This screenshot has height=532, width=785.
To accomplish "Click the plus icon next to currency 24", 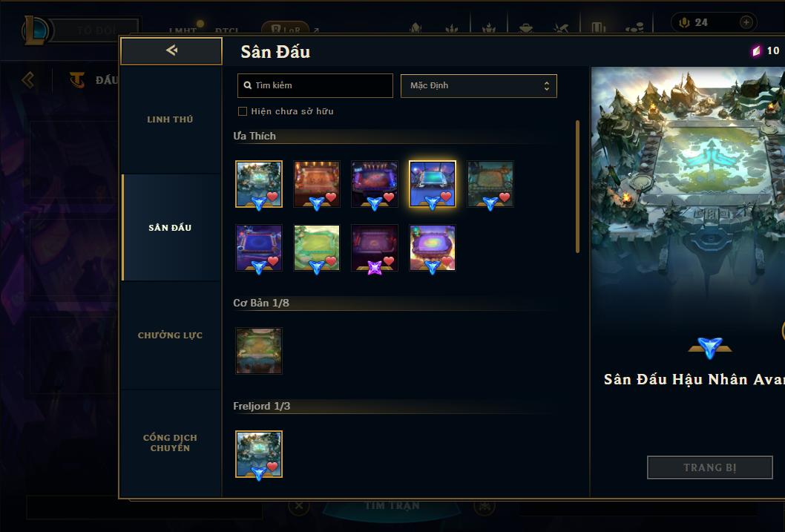I will coord(746,22).
